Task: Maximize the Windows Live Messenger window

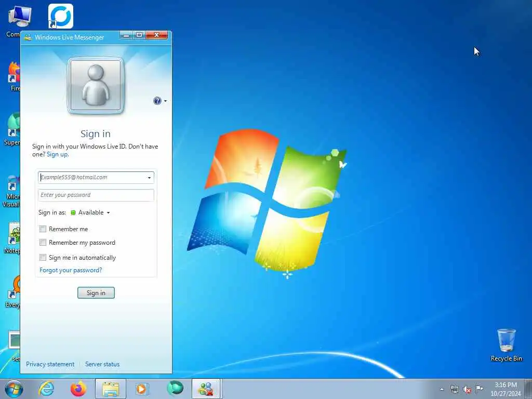Action: (x=139, y=35)
